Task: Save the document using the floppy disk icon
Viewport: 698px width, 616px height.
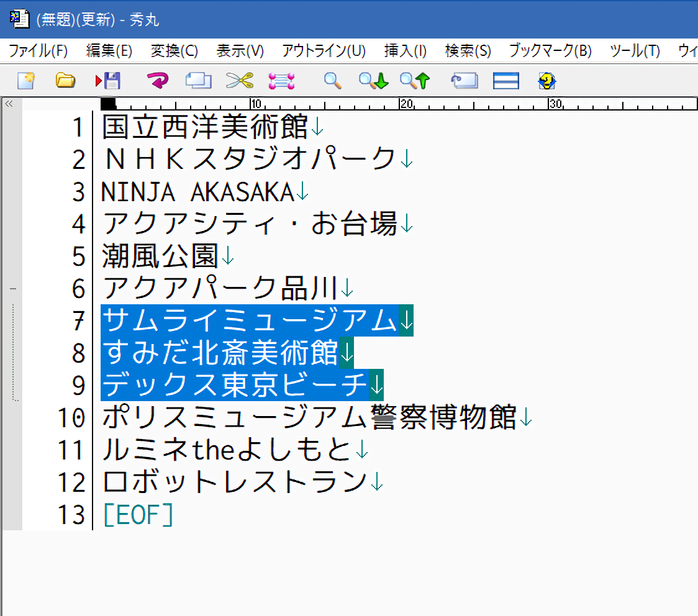Action: (x=108, y=80)
